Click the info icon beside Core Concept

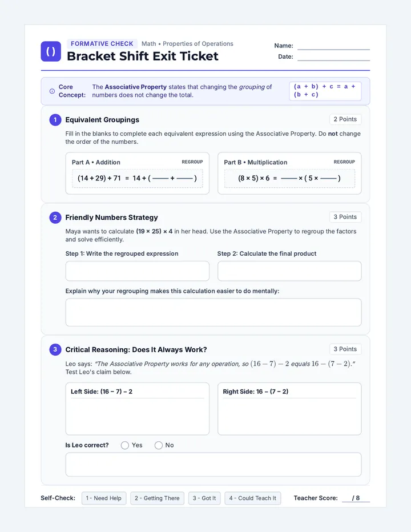[52, 91]
